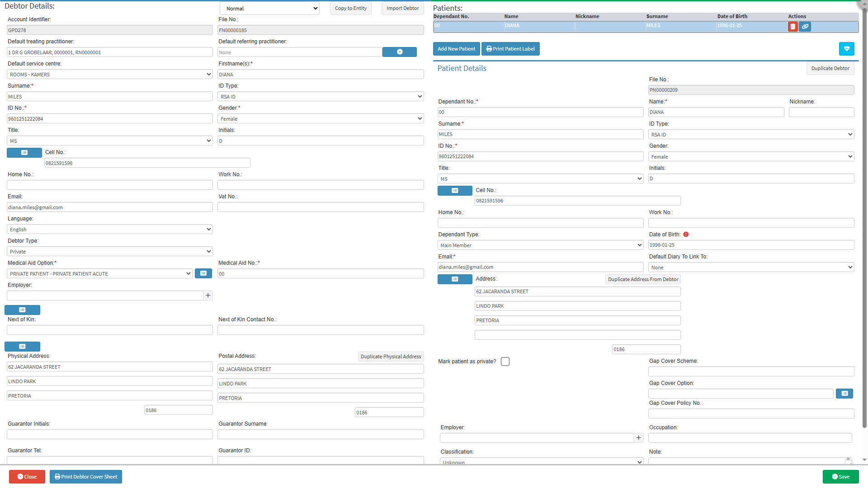This screenshot has width=868, height=488.
Task: Open the Normal status dropdown
Action: [x=269, y=9]
